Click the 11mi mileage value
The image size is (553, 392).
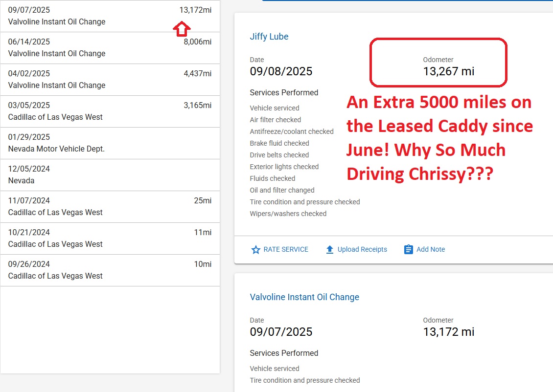point(203,232)
